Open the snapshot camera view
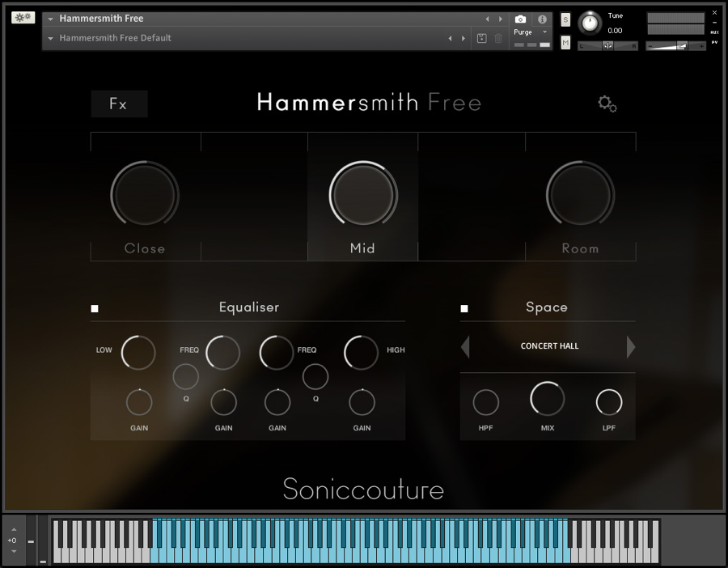728x568 pixels. click(x=520, y=19)
